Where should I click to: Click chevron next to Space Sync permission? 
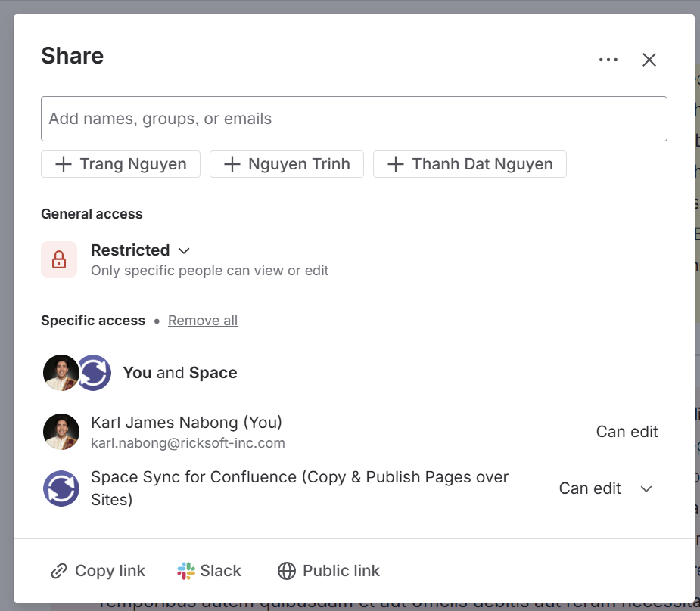tap(646, 488)
